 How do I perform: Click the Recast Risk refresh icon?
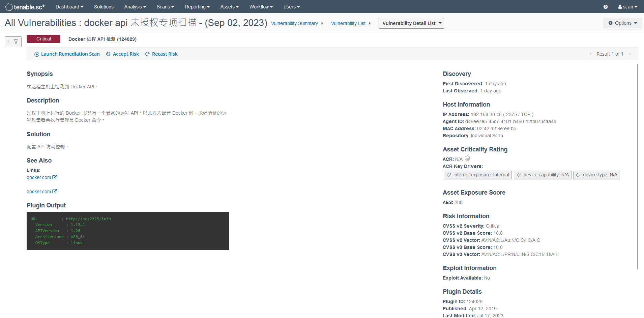tap(147, 54)
